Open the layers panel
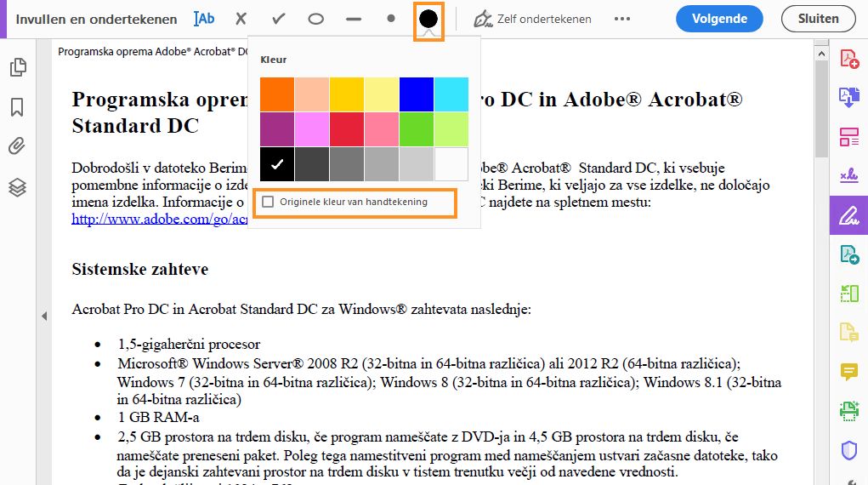This screenshot has width=868, height=485. [x=17, y=187]
